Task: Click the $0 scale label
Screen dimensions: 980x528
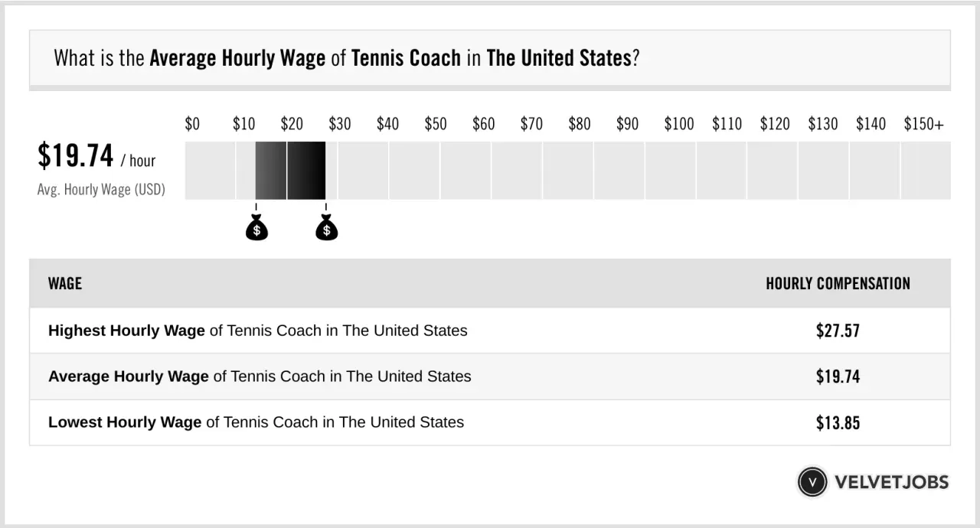Action: point(192,124)
